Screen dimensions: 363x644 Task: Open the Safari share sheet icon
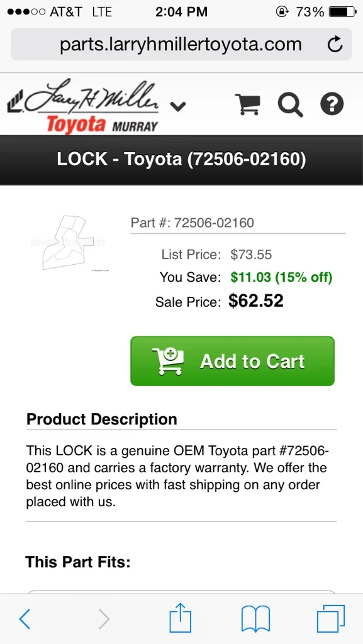tap(181, 618)
